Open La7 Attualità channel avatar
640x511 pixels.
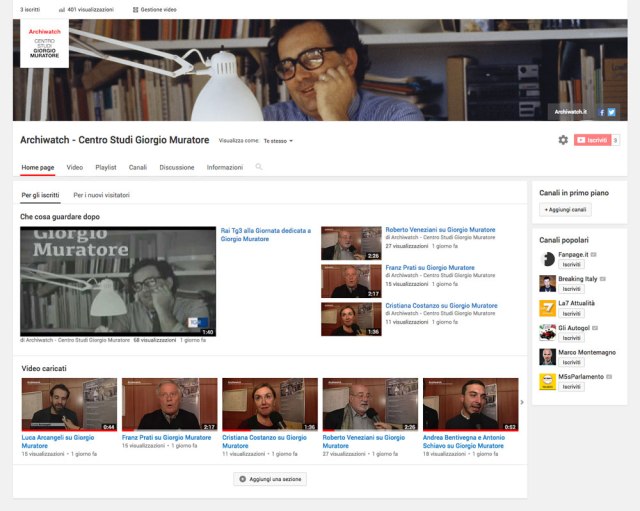pyautogui.click(x=547, y=308)
